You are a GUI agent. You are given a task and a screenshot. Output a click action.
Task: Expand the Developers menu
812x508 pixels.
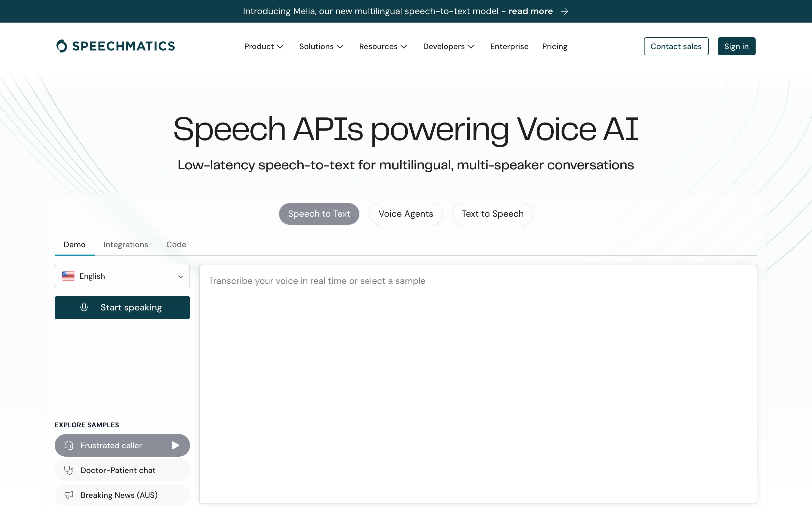[449, 46]
